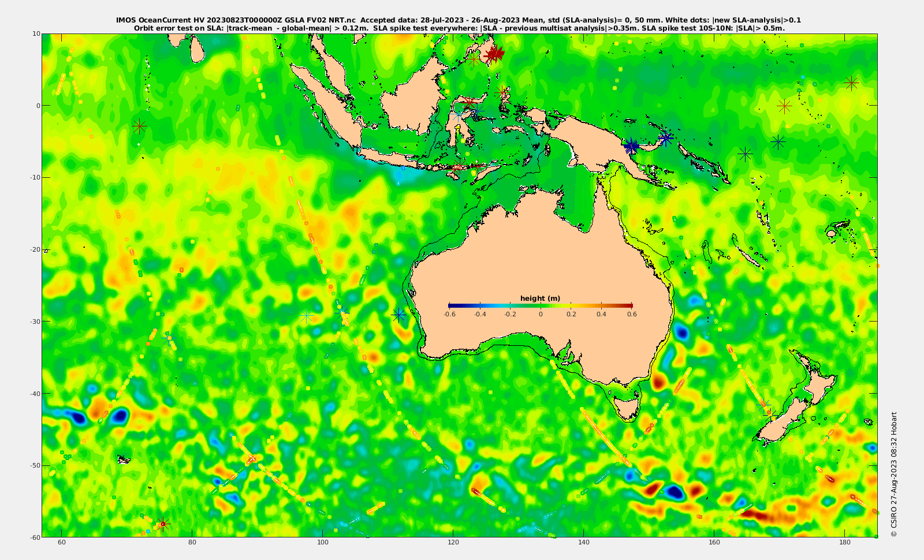Click the dark green asterisk near 180°E, 3°N
Viewport: 924px width, 560px height.
(x=851, y=83)
